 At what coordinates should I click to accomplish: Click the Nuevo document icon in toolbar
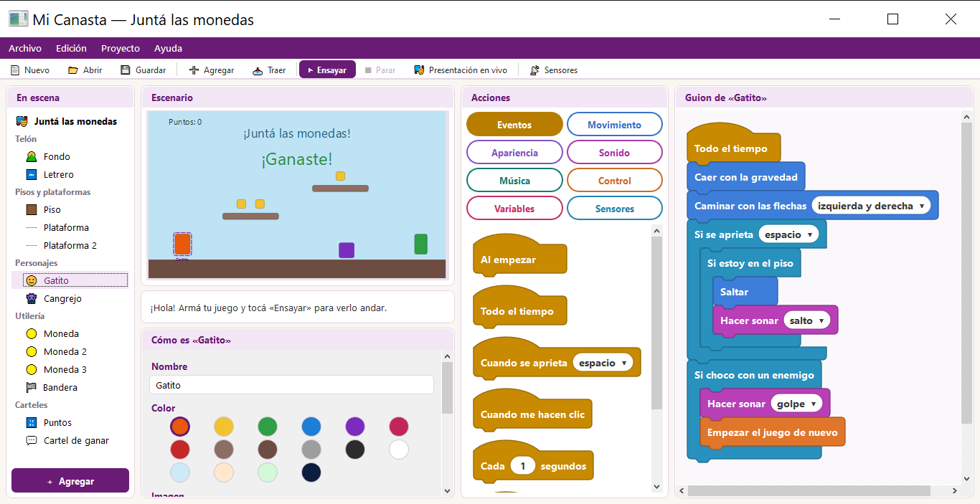coord(15,70)
